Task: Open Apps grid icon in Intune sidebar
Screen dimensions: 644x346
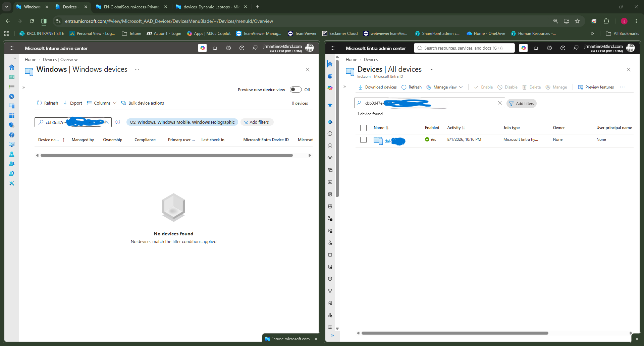Action: click(x=12, y=115)
